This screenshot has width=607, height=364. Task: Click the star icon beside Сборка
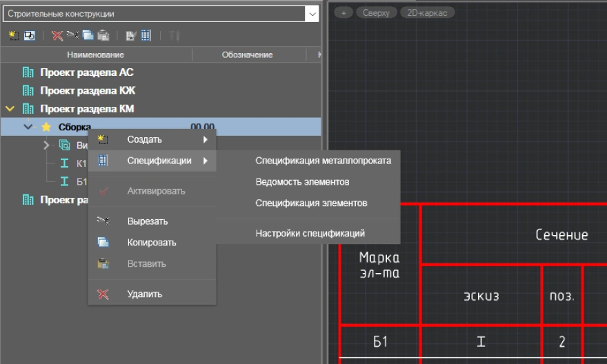pos(46,127)
